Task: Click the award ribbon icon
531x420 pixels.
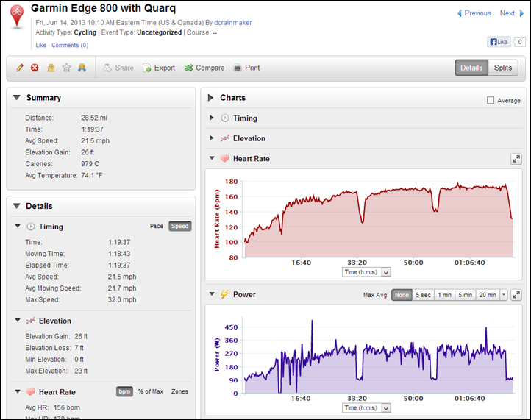Action: (x=82, y=68)
